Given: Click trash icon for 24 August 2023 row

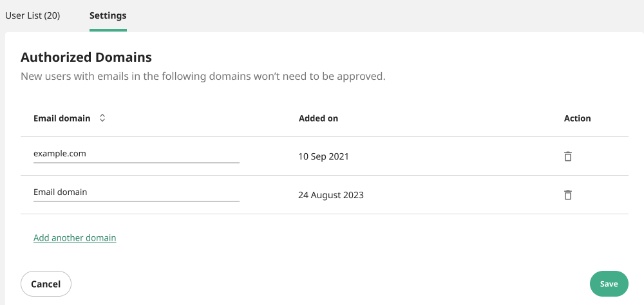Looking at the screenshot, I should 567,194.
